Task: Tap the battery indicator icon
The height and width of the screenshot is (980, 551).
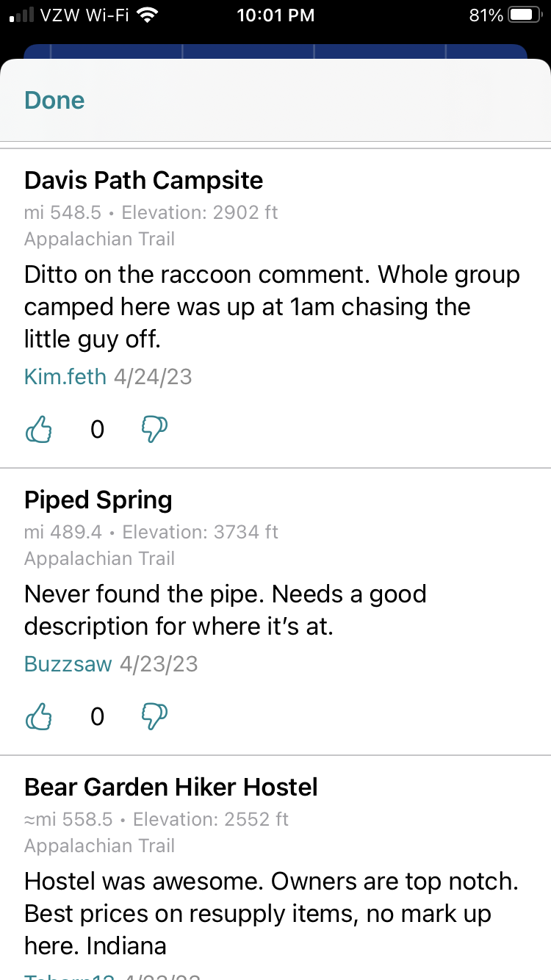Action: pyautogui.click(x=525, y=15)
